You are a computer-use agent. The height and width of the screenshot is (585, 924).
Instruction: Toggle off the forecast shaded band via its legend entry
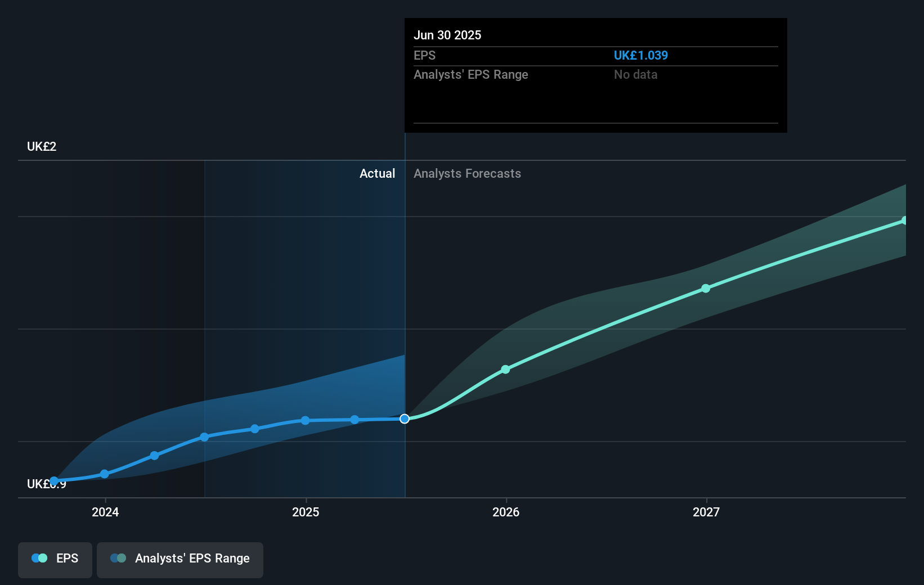click(180, 559)
